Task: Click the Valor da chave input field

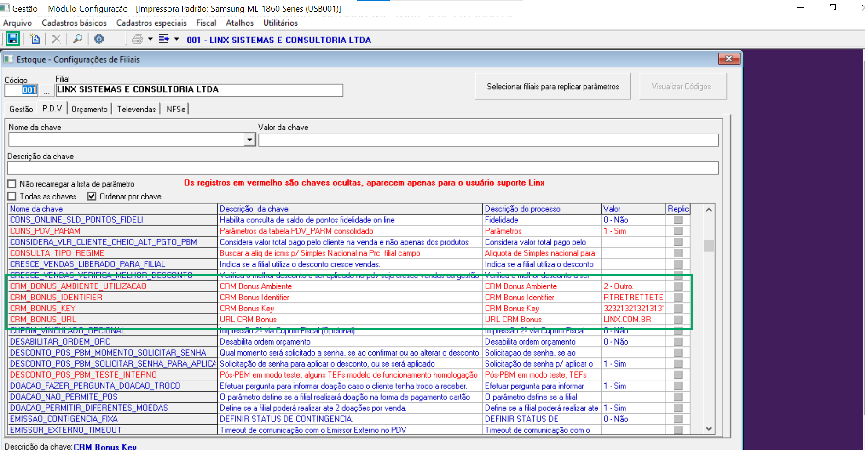Action: (488, 140)
